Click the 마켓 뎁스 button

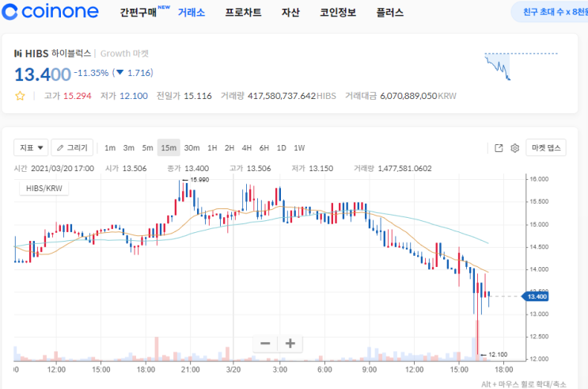tap(545, 147)
